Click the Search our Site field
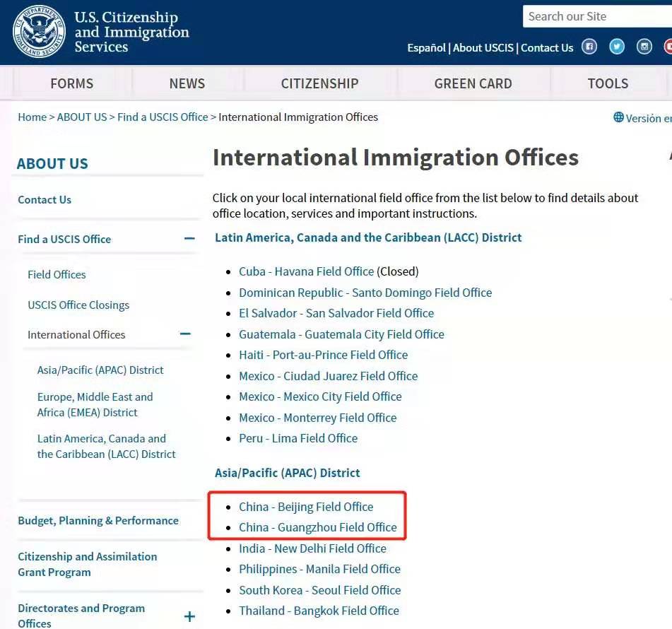672x629 pixels. [594, 16]
